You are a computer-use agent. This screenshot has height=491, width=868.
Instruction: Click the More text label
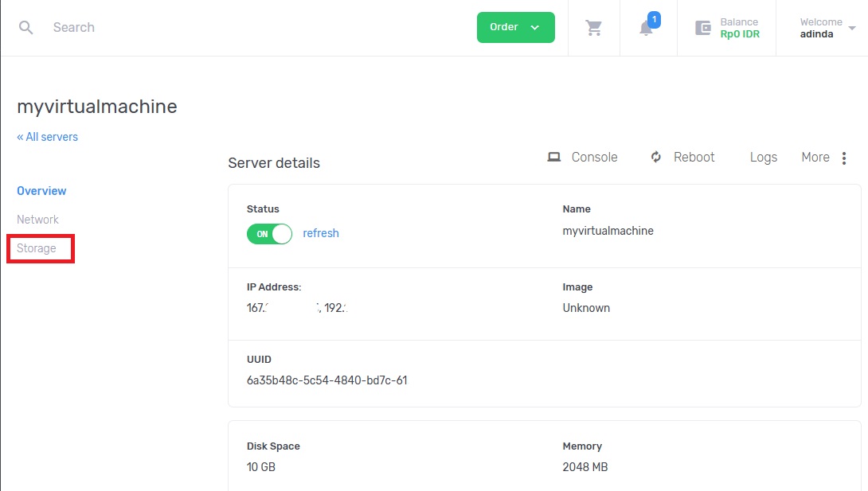(815, 157)
